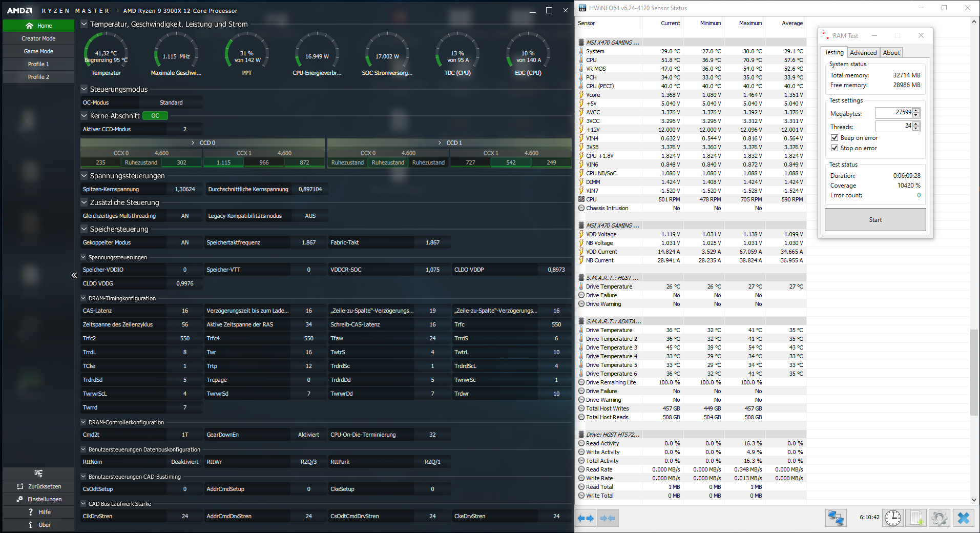Click the HWiNFO scrollbar up arrow

click(x=974, y=22)
